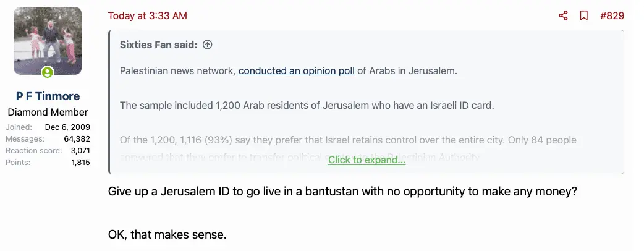Expand the quote with "Click to expand..."
Viewport: 644px width, 251px height.
click(366, 160)
